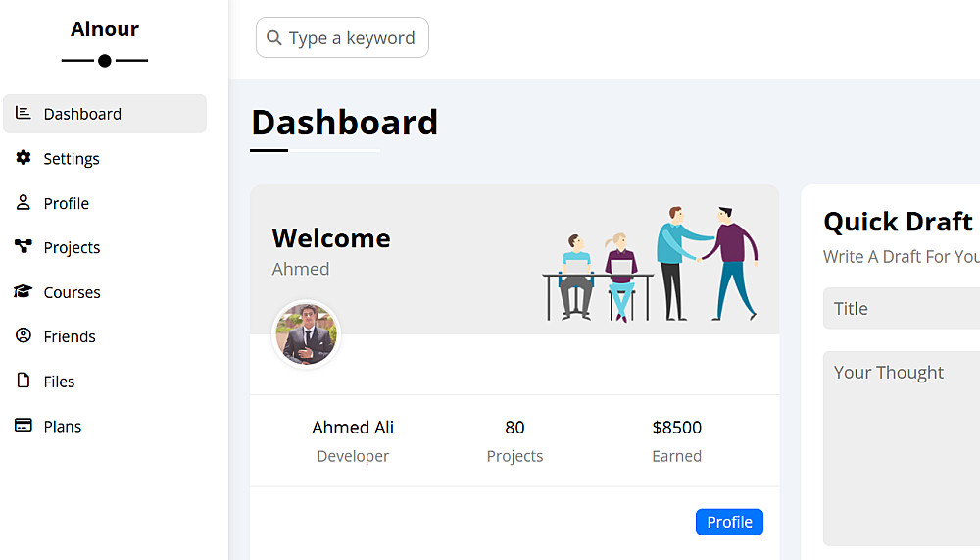Image resolution: width=980 pixels, height=560 pixels.
Task: Click the search magnifier icon
Action: (274, 38)
